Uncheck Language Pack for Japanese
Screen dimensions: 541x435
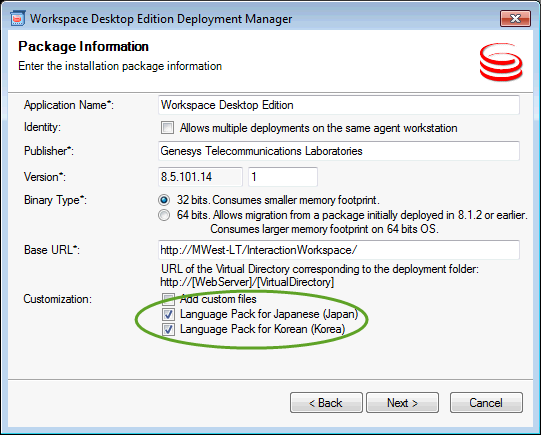pyautogui.click(x=168, y=314)
